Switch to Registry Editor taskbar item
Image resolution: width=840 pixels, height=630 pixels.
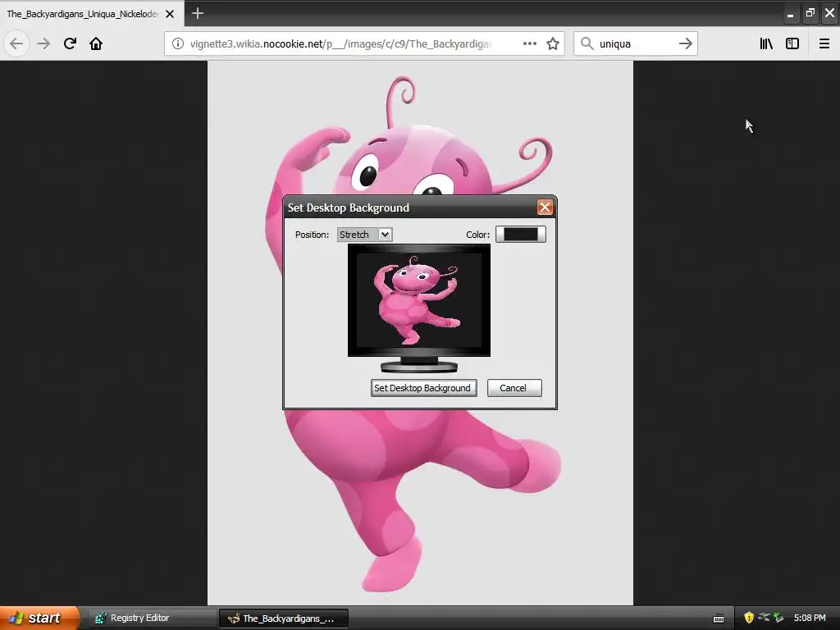[x=152, y=618]
